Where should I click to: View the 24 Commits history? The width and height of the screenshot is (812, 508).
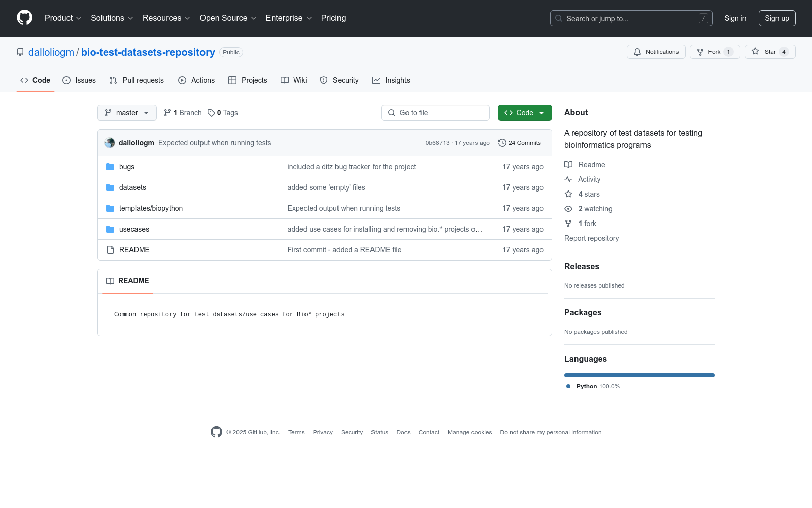pos(520,143)
